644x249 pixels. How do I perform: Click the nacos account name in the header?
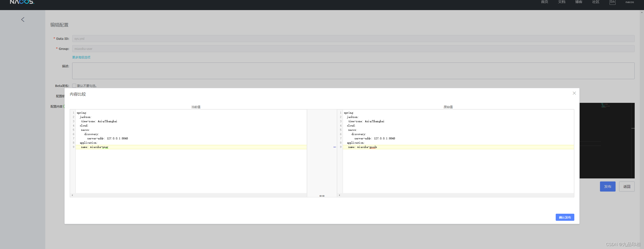coord(629,2)
